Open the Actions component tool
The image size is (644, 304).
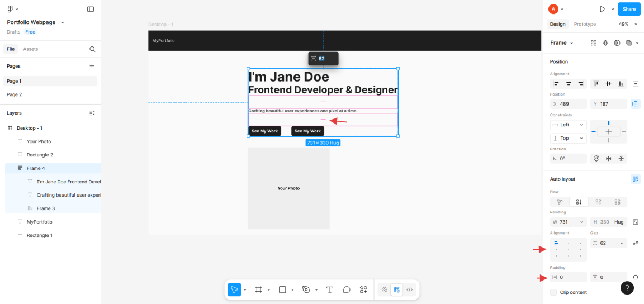363,289
